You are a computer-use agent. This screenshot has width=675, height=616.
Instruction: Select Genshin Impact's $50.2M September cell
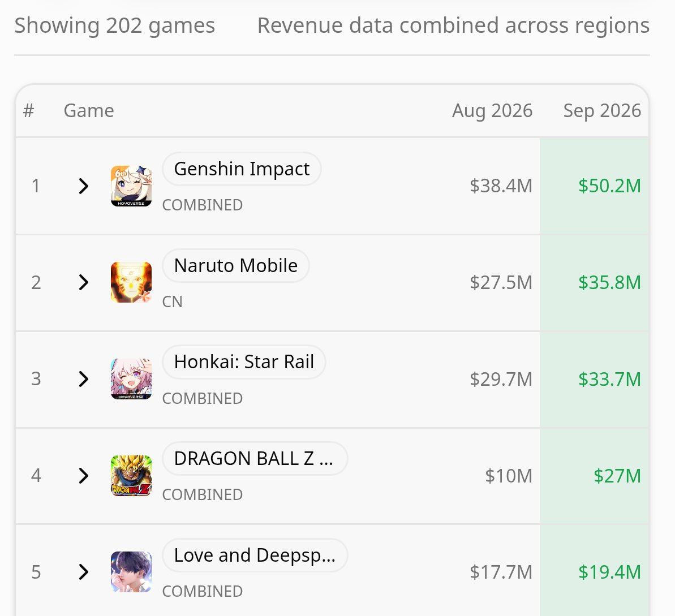point(594,186)
